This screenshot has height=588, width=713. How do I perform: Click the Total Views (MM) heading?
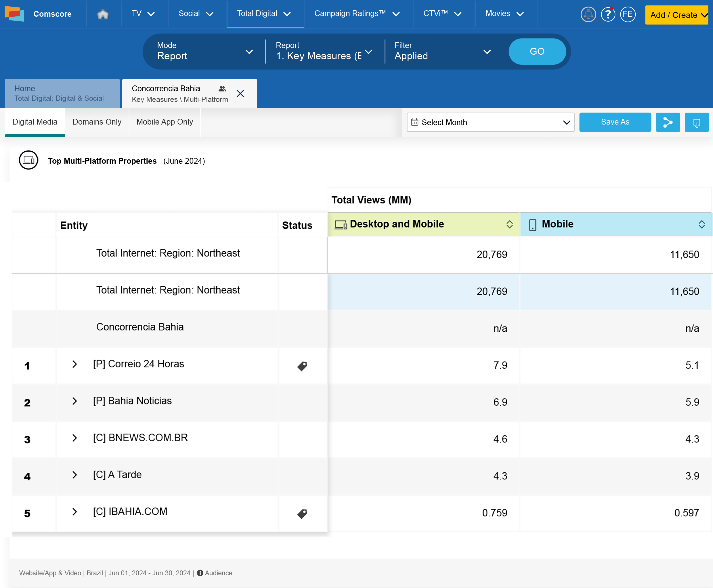(371, 200)
